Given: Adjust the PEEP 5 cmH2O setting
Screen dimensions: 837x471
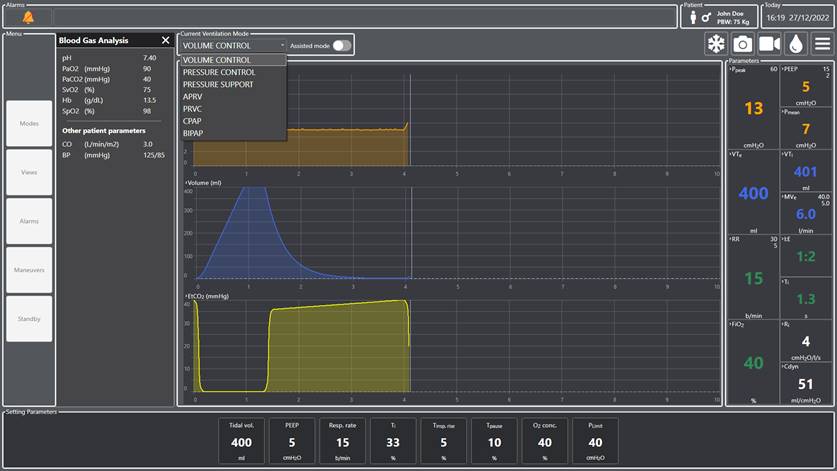Looking at the screenshot, I should click(292, 441).
